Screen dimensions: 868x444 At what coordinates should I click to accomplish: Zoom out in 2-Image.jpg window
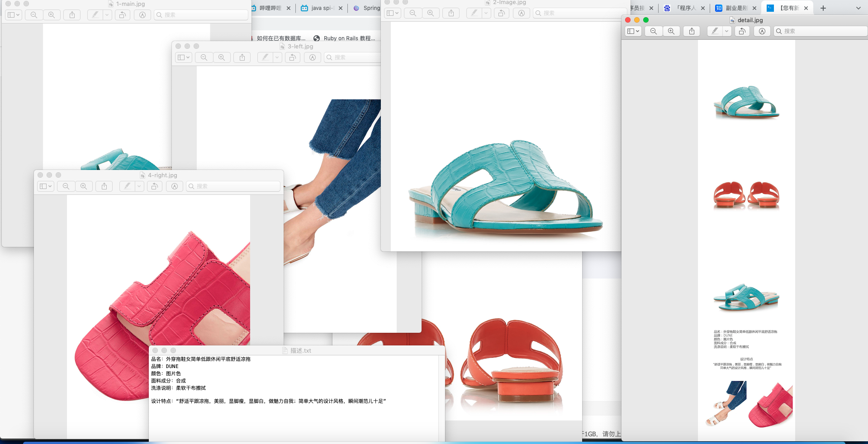[x=413, y=13]
